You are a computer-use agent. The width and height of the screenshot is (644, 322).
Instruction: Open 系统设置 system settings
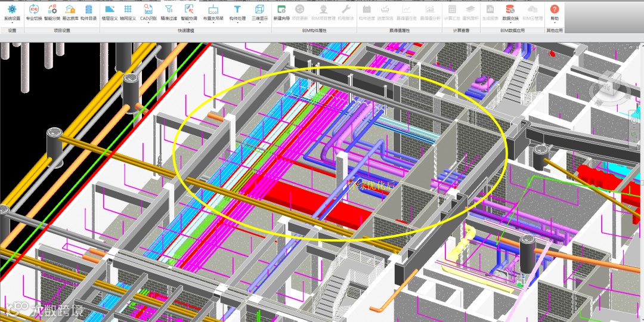[12, 13]
